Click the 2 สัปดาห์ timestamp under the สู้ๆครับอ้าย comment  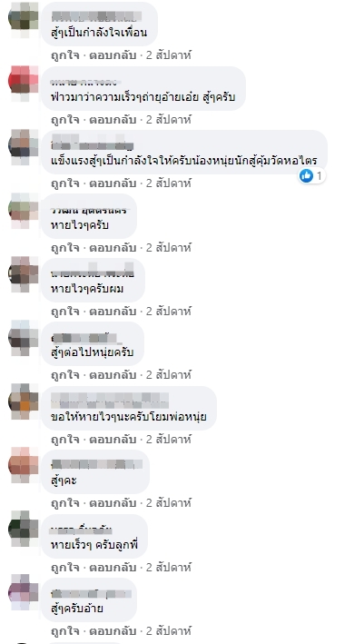click(169, 631)
